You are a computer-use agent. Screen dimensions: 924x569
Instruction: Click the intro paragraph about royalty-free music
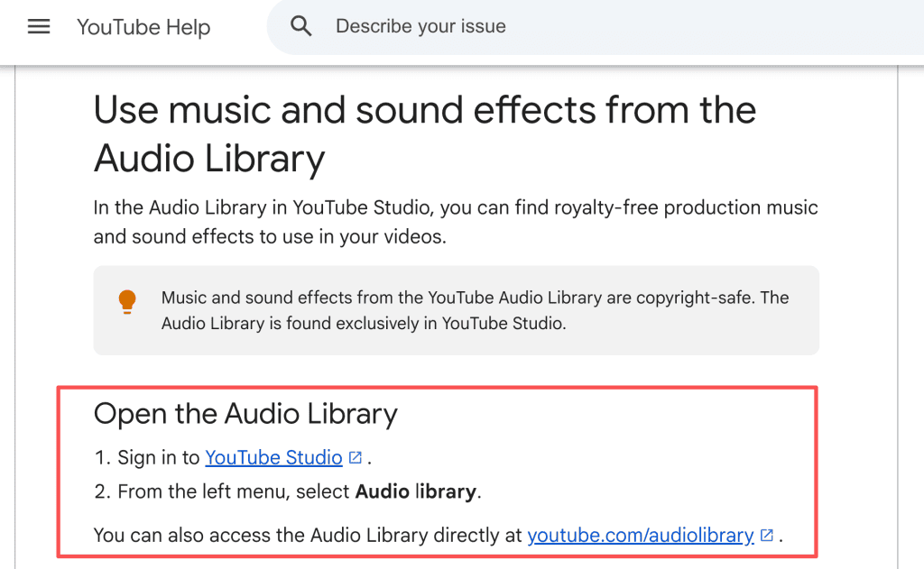click(x=456, y=222)
